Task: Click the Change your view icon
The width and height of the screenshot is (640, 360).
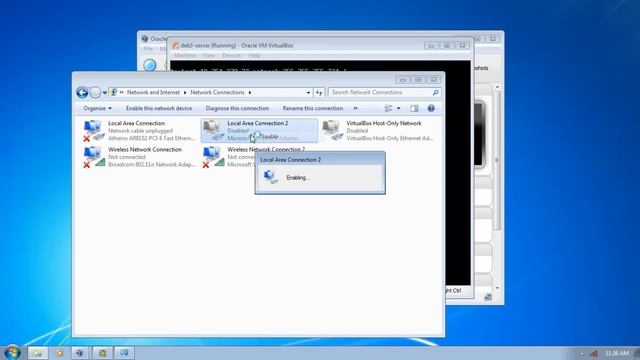Action: [x=389, y=108]
